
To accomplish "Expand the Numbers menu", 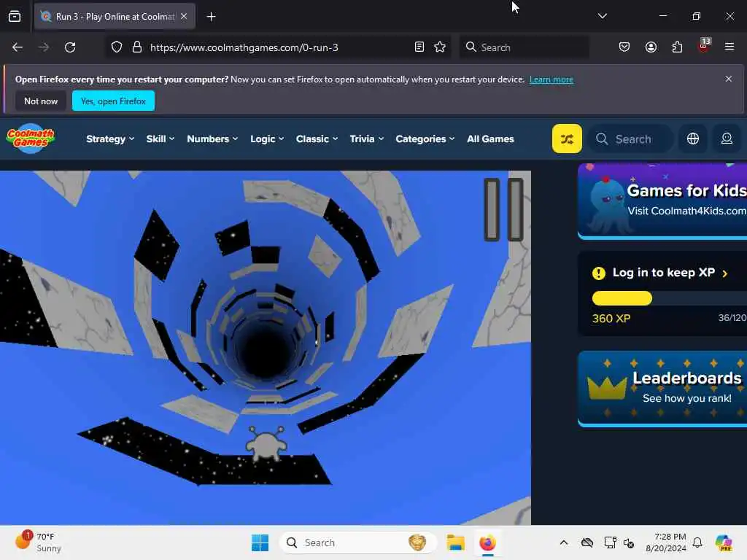I will (212, 139).
